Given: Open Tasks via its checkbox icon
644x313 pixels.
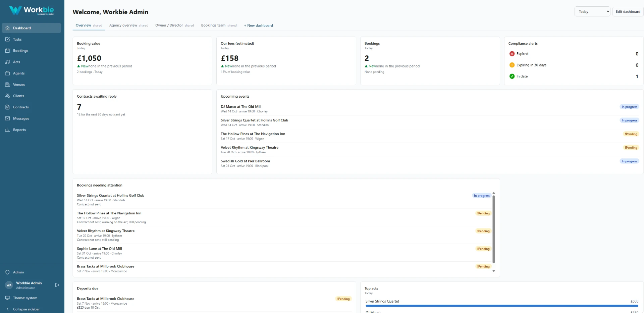Looking at the screenshot, I should (x=7, y=39).
